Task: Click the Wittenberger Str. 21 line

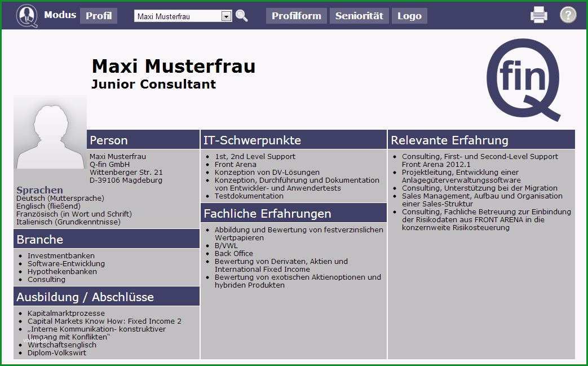Action: point(126,172)
